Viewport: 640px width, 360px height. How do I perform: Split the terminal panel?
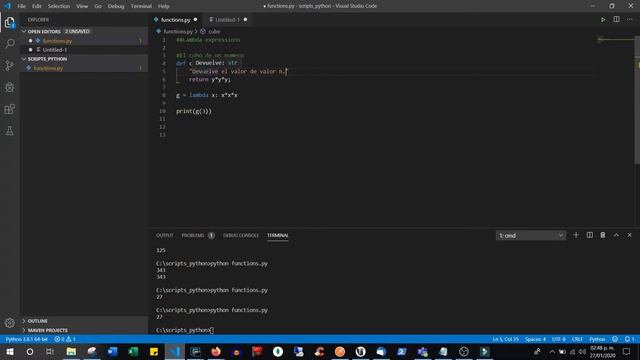coord(589,235)
